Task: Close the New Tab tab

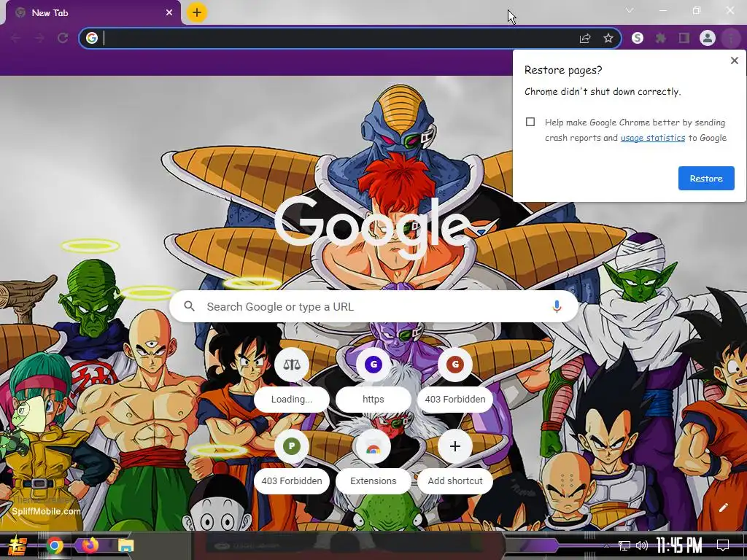Action: (x=169, y=13)
